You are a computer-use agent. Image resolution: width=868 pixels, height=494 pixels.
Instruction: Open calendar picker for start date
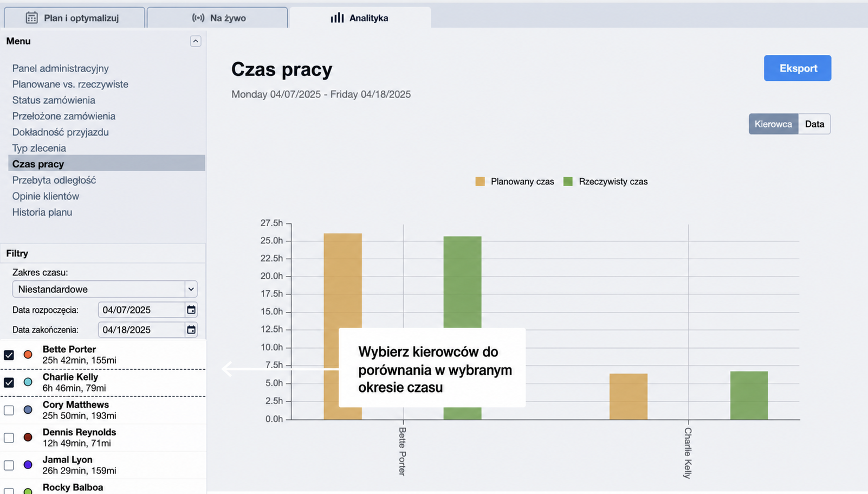click(191, 310)
